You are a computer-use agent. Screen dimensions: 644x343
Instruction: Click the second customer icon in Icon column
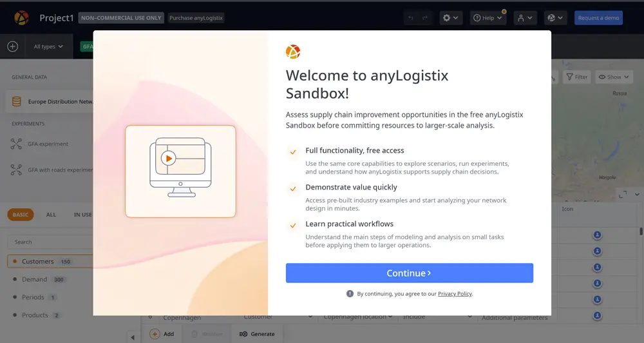pos(597,251)
